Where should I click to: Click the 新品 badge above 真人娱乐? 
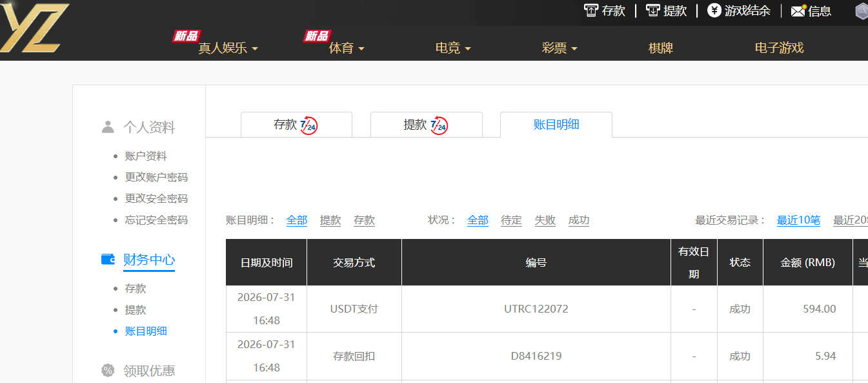(186, 36)
